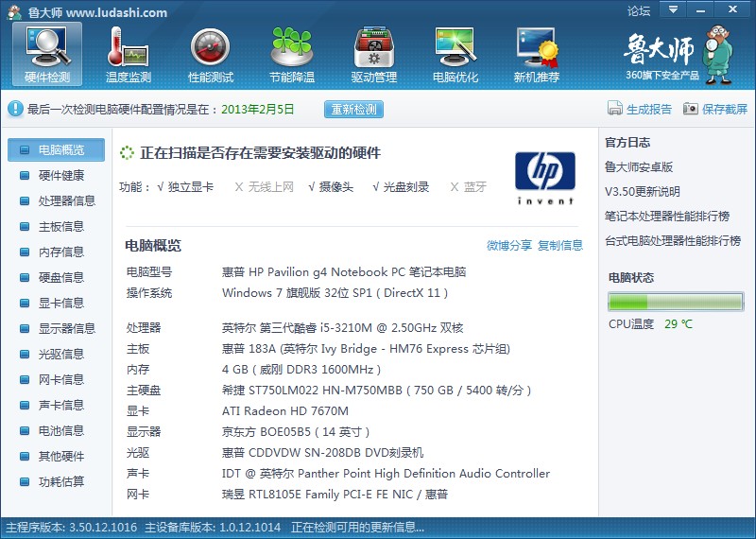
Task: Click the camera icon beside 保存截屏
Action: click(691, 109)
